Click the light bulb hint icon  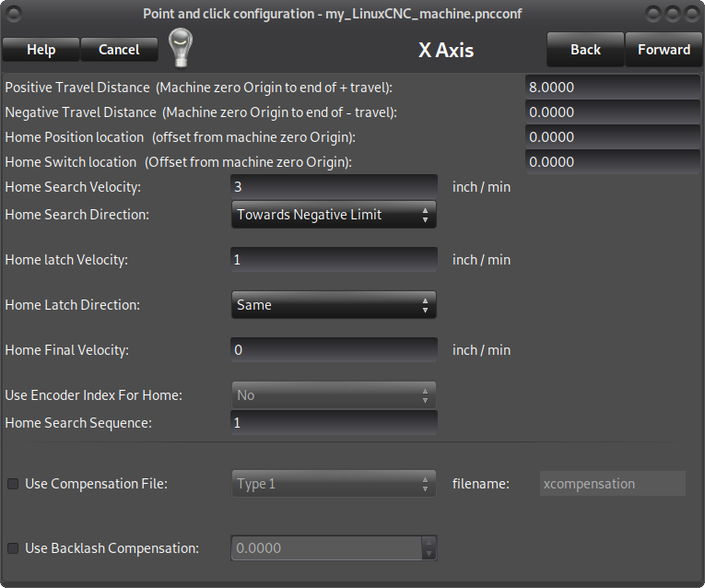tap(181, 48)
